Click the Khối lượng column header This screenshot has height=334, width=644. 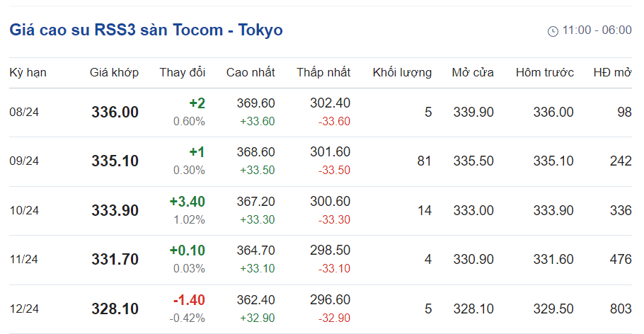pos(402,72)
